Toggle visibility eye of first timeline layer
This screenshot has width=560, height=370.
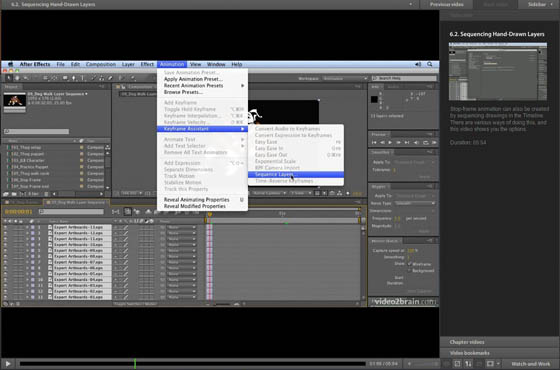click(x=5, y=227)
